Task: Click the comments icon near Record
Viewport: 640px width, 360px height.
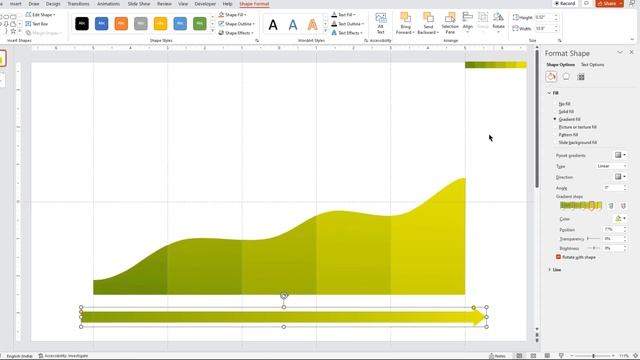Action: pos(586,3)
